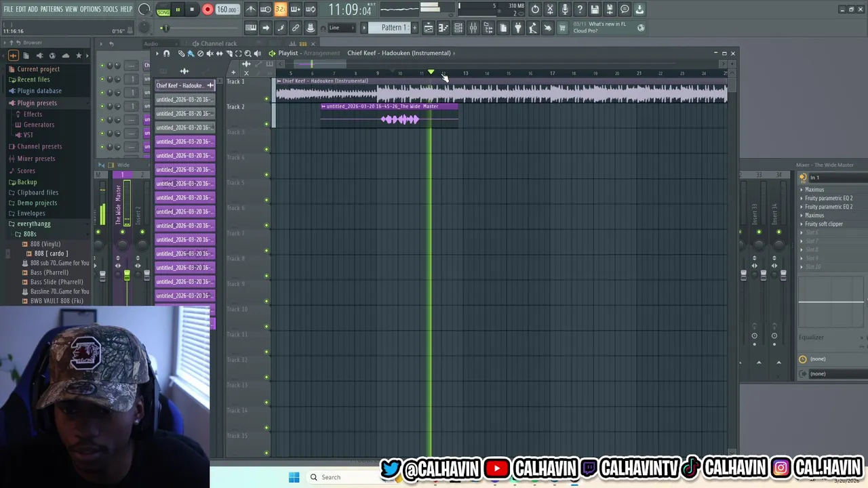Open the Current project browser folder
This screenshot has width=868, height=488.
tap(38, 69)
